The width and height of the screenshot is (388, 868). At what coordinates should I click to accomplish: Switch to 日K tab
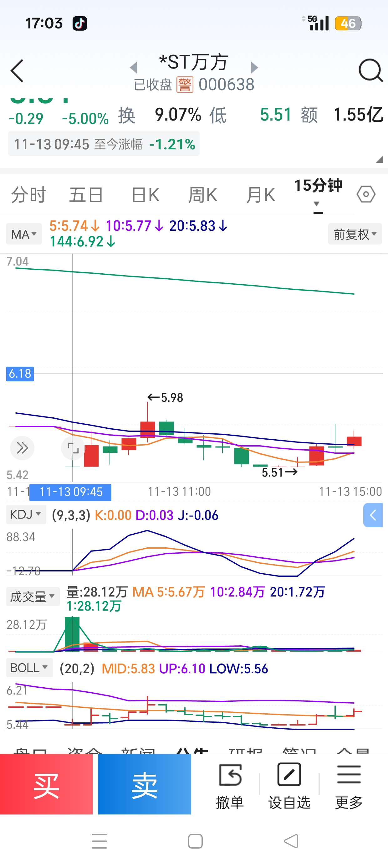145,195
